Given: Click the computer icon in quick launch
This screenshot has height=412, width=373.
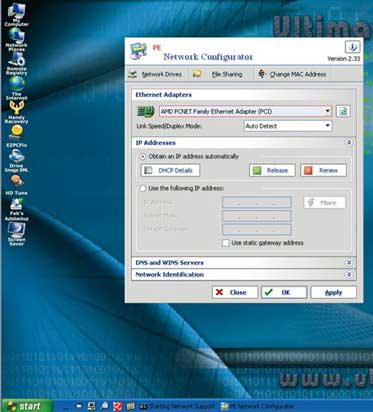Looking at the screenshot, I should pos(91,406).
